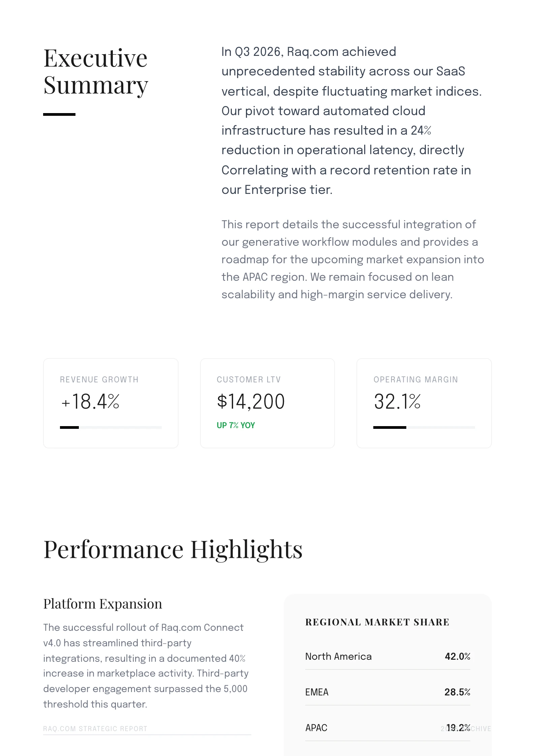Click the Q3 2026 intro paragraph

tap(351, 121)
